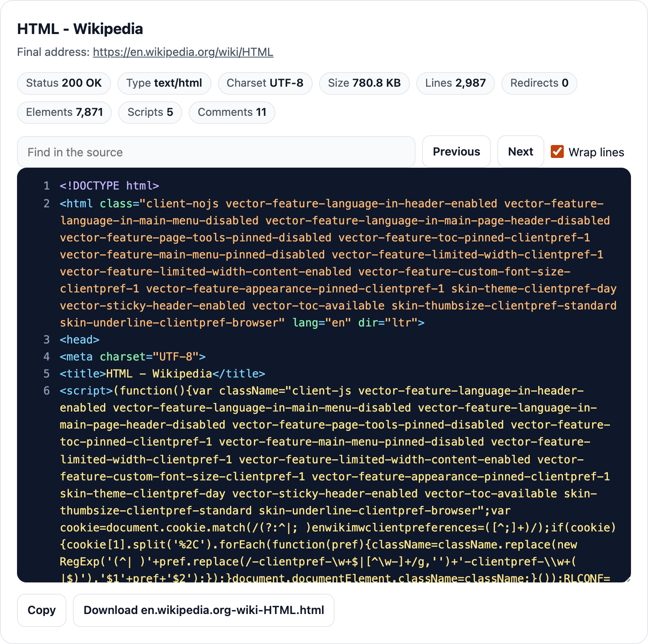Click the Previous match button
648x644 pixels.
click(456, 151)
